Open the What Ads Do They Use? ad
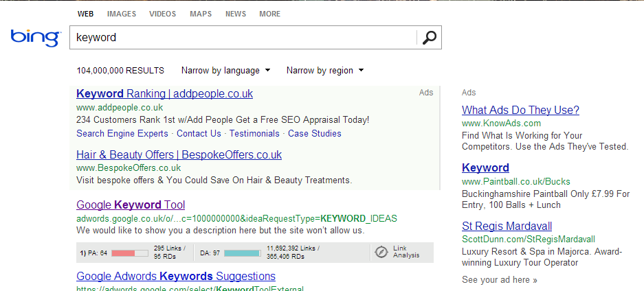This screenshot has width=644, height=291. pos(520,110)
